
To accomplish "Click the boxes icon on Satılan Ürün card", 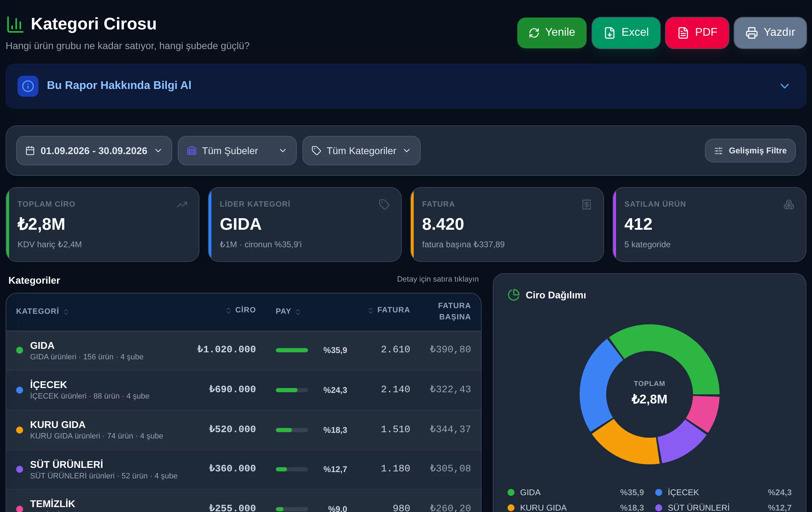I will pos(789,205).
